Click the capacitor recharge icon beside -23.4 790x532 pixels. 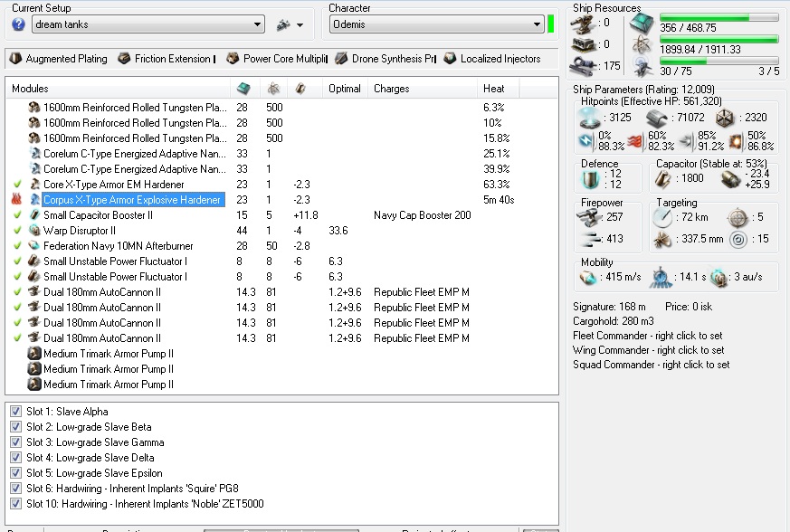pyautogui.click(x=730, y=179)
